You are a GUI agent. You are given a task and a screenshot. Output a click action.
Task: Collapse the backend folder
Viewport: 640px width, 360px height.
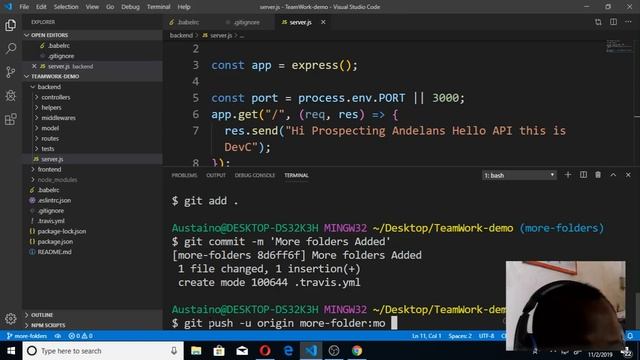(93, 87)
